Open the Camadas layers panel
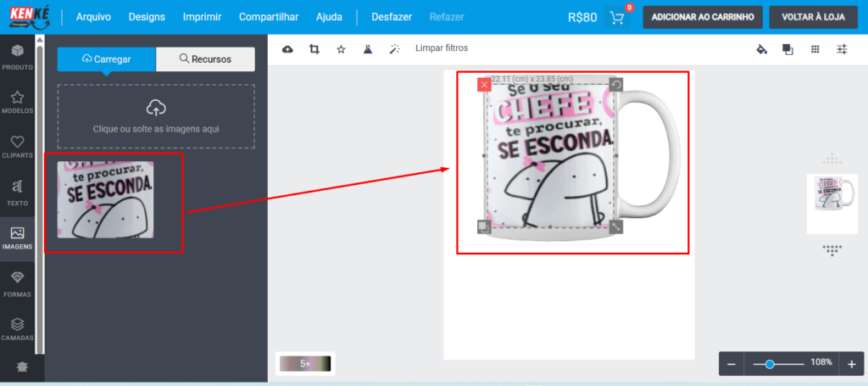Image resolution: width=868 pixels, height=386 pixels. pyautogui.click(x=17, y=329)
